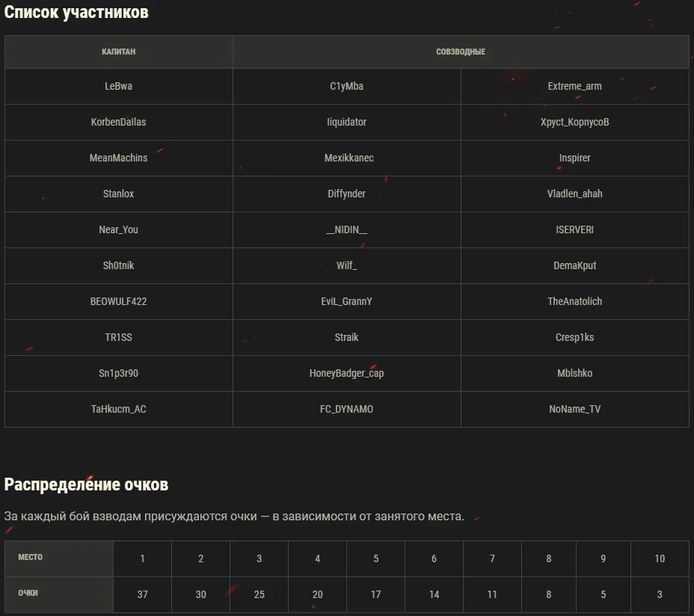The height and width of the screenshot is (616, 694).
Task: Click the 37 points cell
Action: click(142, 594)
